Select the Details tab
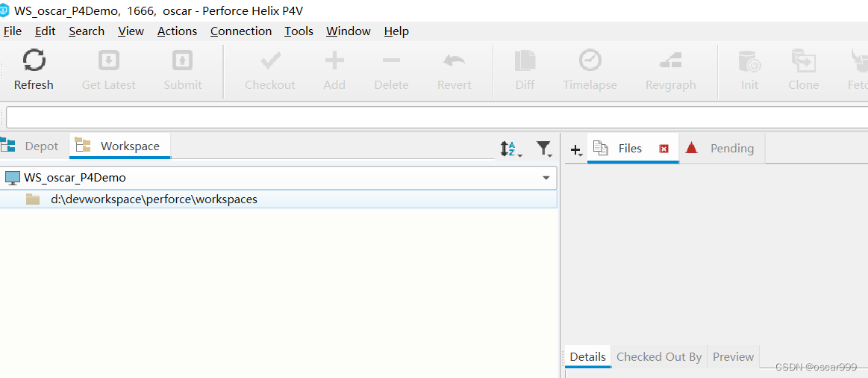The height and width of the screenshot is (378, 868). [x=588, y=357]
